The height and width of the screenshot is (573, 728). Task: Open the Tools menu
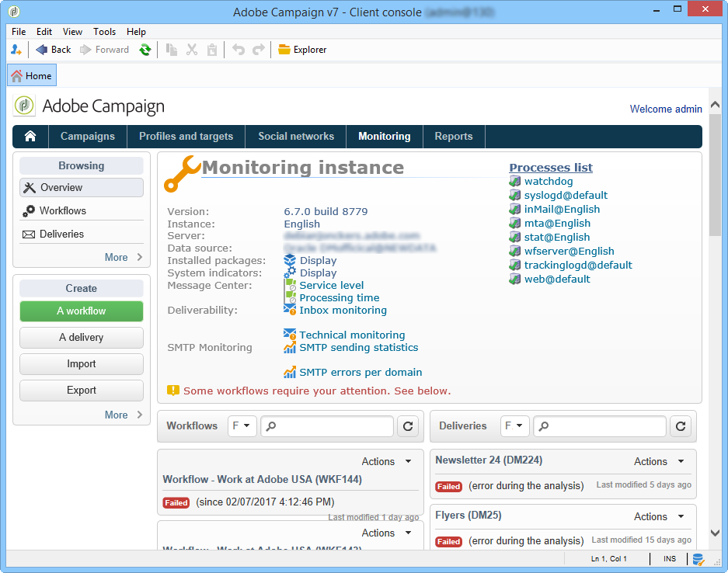point(104,32)
